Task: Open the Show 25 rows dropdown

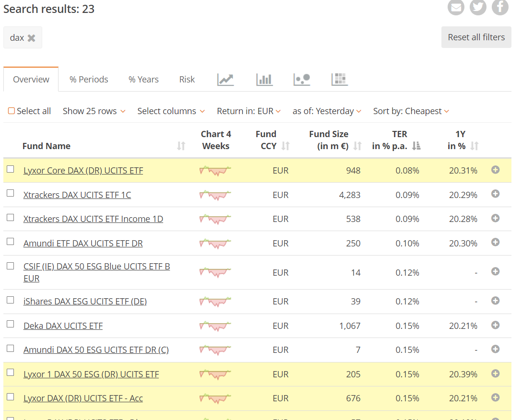Action: tap(94, 111)
